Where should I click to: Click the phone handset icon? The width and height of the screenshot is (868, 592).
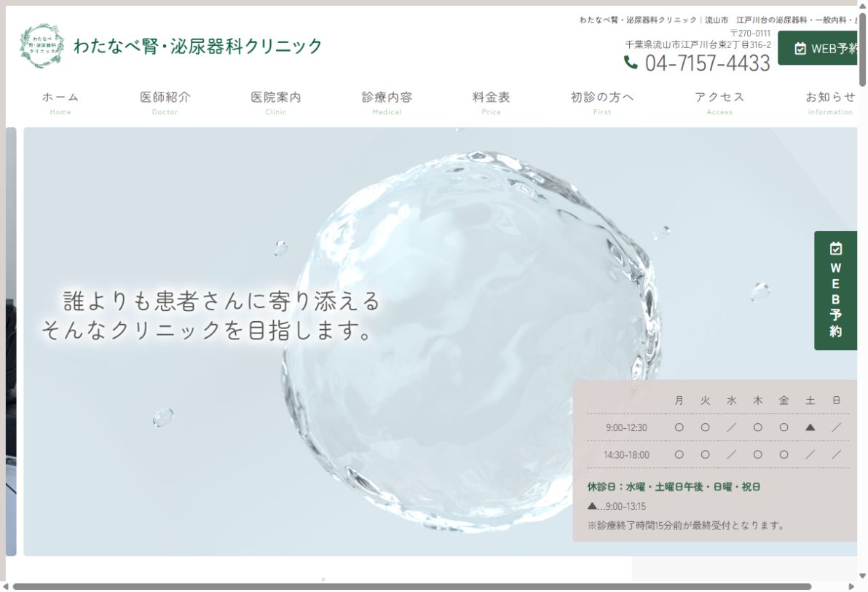tap(631, 63)
